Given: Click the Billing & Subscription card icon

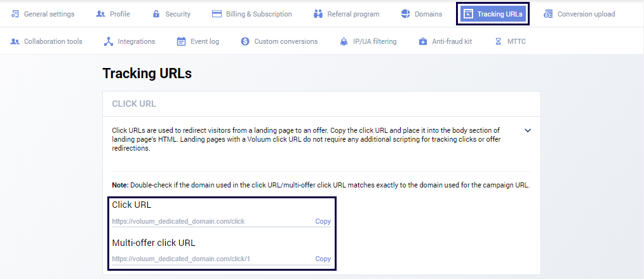Looking at the screenshot, I should click(x=217, y=14).
